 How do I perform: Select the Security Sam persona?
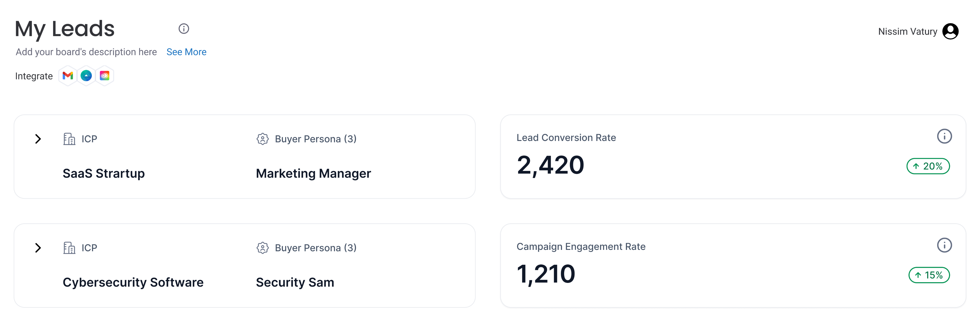click(x=295, y=282)
